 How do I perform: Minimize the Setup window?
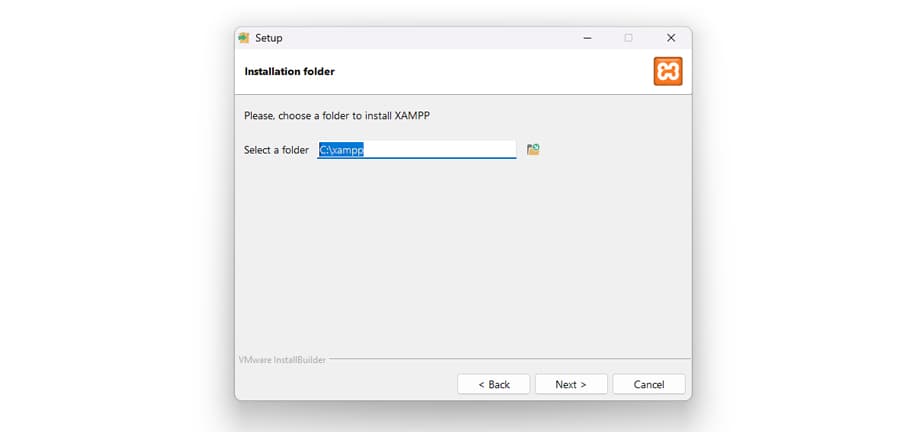587,38
